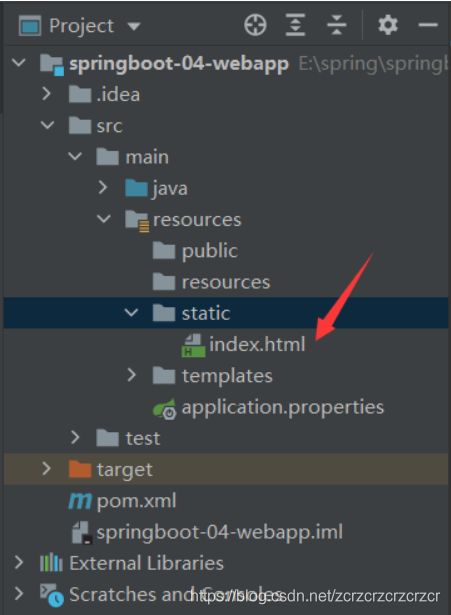
Task: Open the Project view dropdown arrow
Action: [134, 26]
